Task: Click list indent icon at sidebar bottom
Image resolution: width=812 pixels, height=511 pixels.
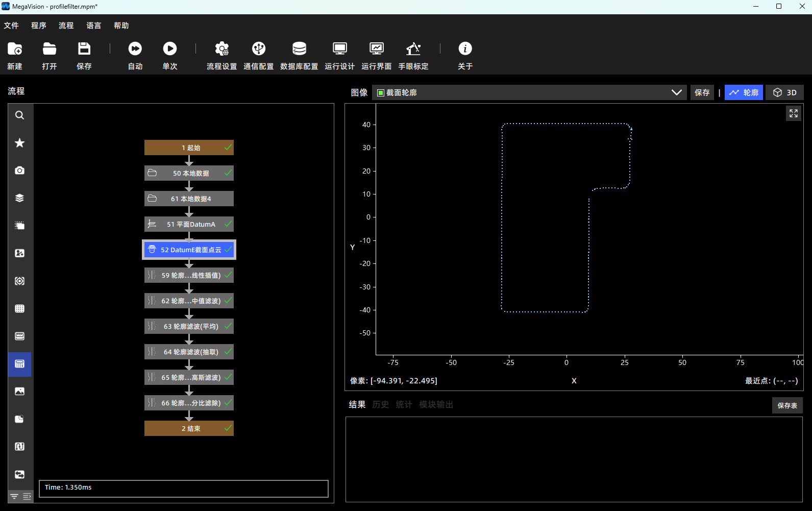Action: (x=27, y=497)
